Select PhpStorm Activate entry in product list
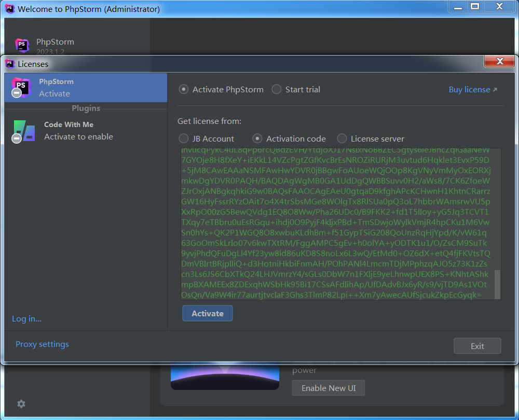The height and width of the screenshot is (420, 519). coord(86,88)
